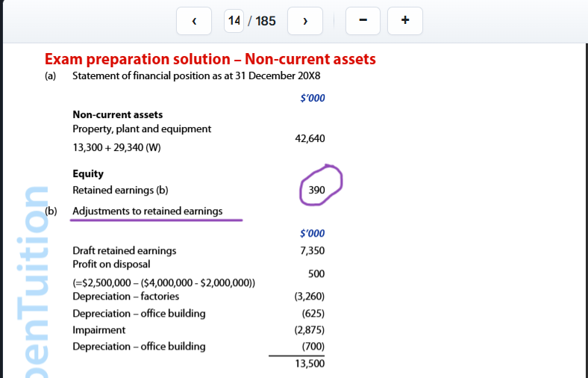
Task: Click 'Property, plant and equipment' line
Action: [x=142, y=129]
